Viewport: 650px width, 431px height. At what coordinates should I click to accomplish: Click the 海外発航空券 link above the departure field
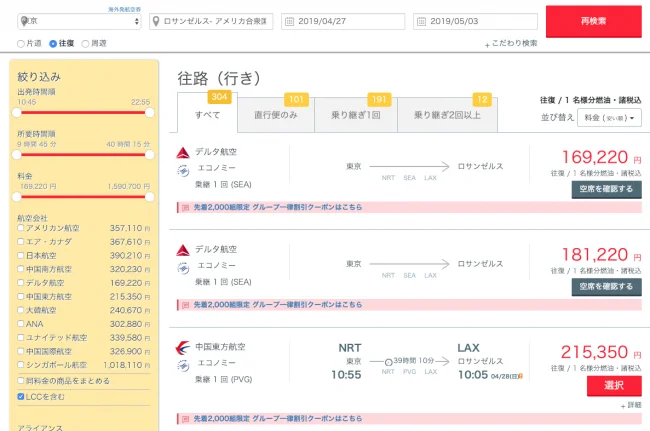coord(124,9)
